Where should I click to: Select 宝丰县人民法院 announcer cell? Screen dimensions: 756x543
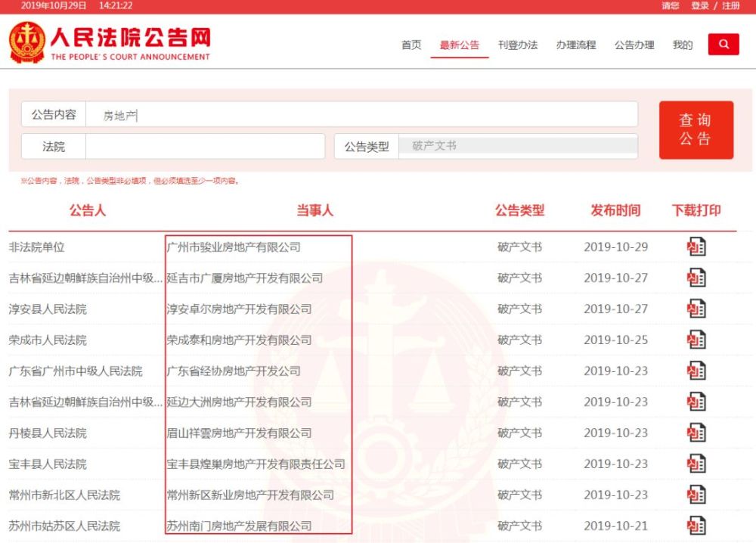[x=48, y=464]
